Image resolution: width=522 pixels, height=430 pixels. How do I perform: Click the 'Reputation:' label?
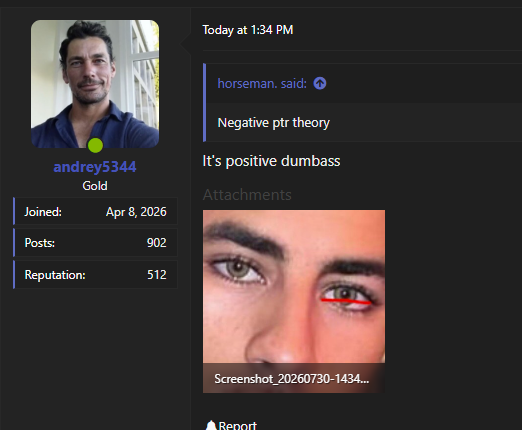55,275
